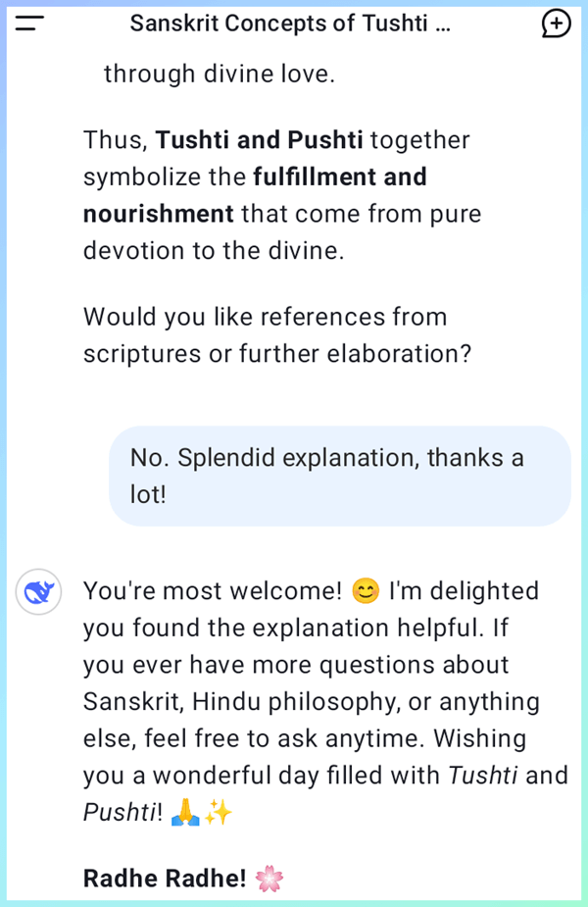Click the folded hands emoji
The image size is (588, 907).
(187, 813)
